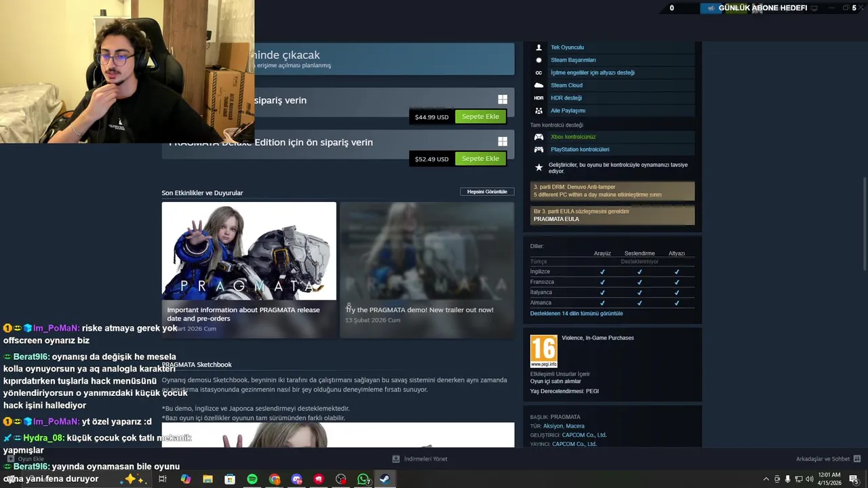Open the PRAGMATA EULA link
This screenshot has height=488, width=868.
[x=556, y=219]
